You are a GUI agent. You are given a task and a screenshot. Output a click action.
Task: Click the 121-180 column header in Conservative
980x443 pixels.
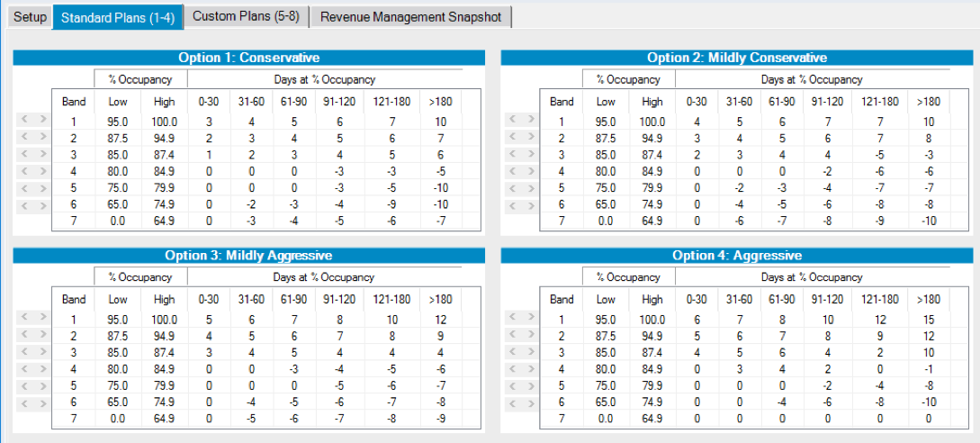[x=391, y=102]
